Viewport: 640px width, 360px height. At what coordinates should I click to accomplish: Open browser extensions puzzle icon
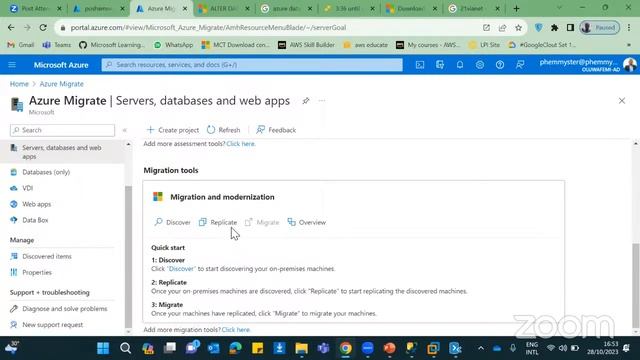click(x=554, y=27)
